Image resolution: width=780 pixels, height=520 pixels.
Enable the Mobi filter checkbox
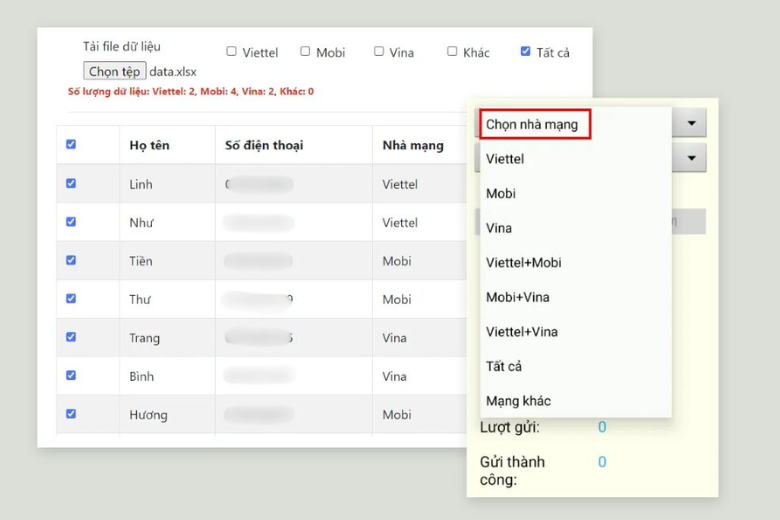tap(306, 51)
